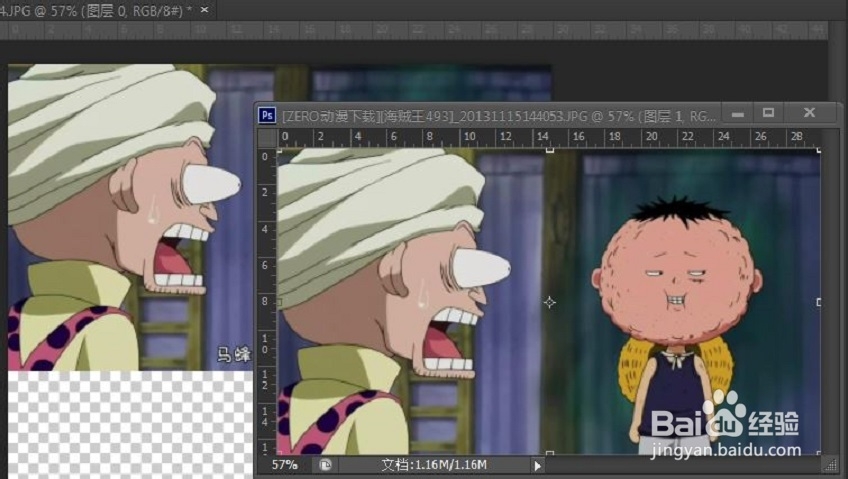Click the 文档:1.16M/1.16M document size readout
Viewport: 848px width, 479px height.
(434, 465)
